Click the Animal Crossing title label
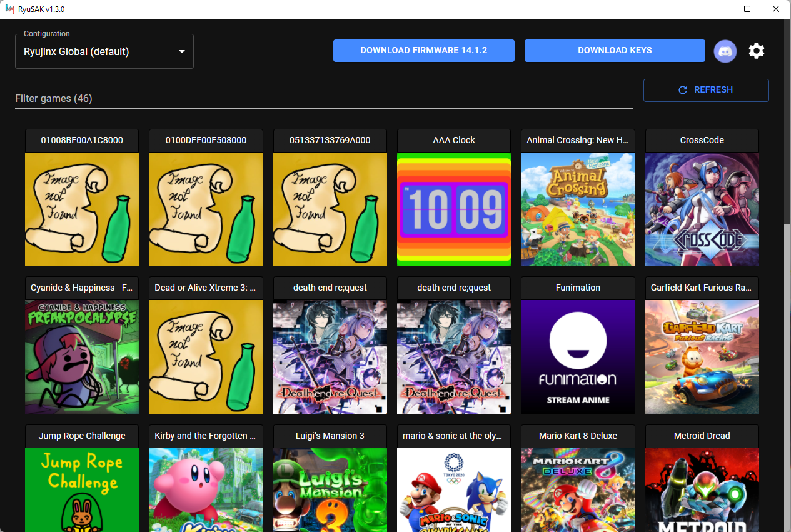The width and height of the screenshot is (791, 532). coord(578,140)
